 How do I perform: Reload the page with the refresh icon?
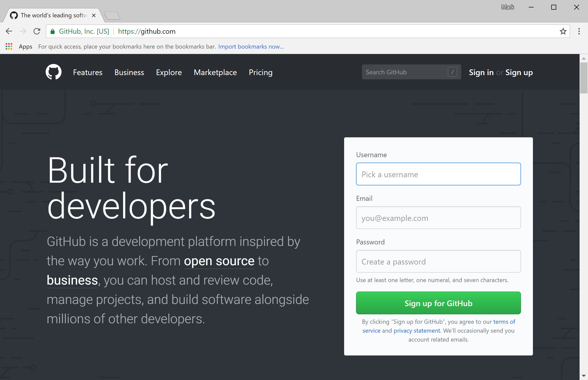click(37, 31)
